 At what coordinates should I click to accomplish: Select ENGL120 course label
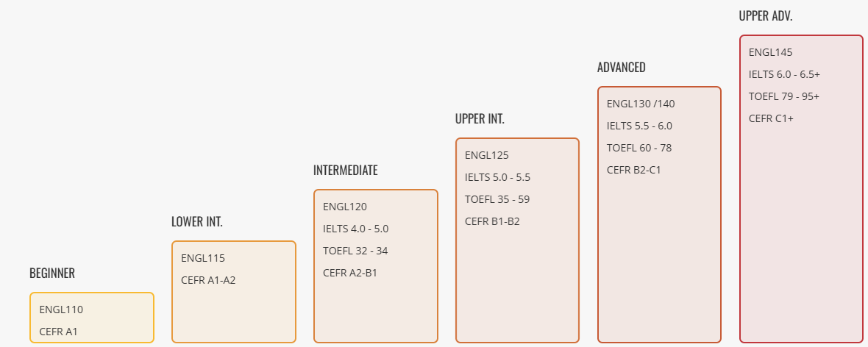345,207
